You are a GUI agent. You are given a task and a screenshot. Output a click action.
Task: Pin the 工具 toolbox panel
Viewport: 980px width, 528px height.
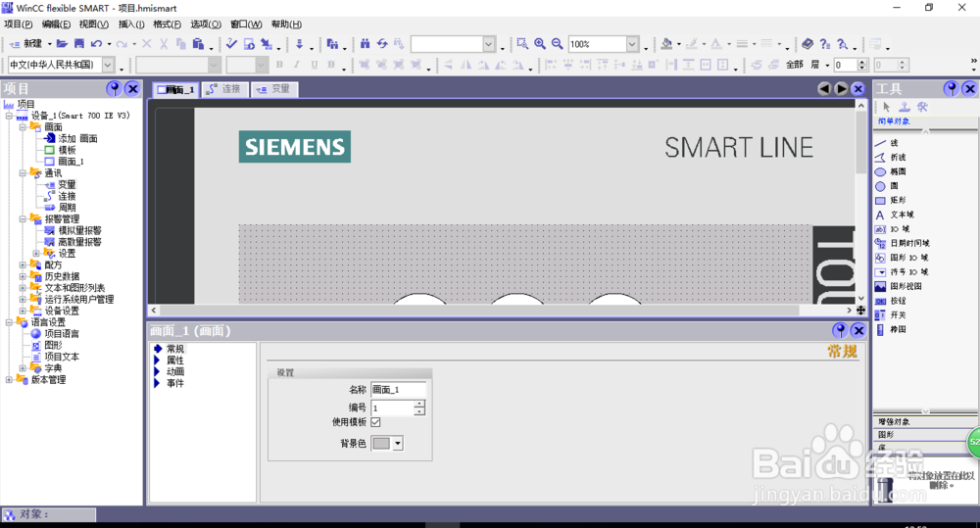point(952,89)
